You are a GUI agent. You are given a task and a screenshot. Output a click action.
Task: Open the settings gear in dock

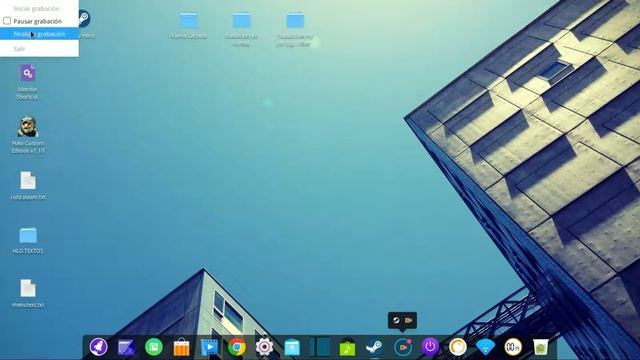click(264, 347)
